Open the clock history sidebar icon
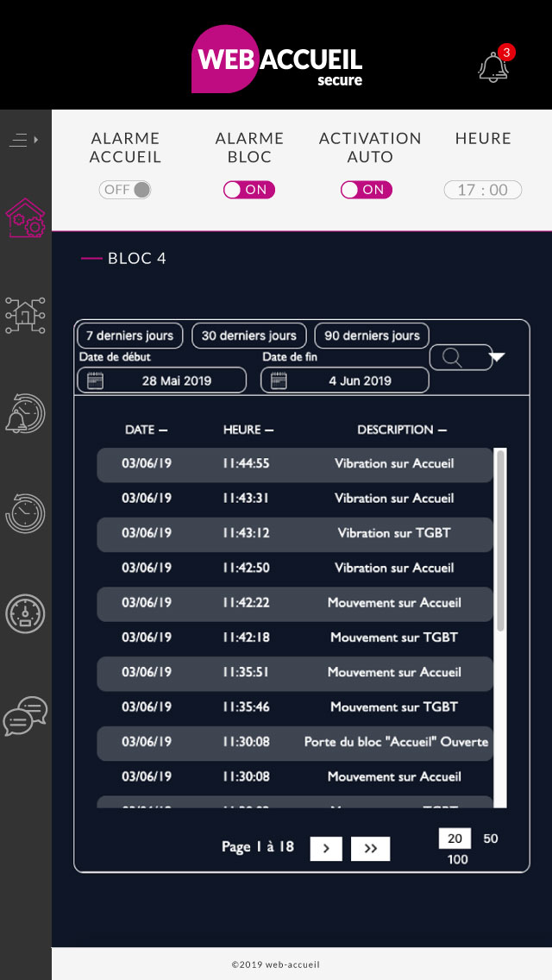This screenshot has width=552, height=980. coord(26,513)
